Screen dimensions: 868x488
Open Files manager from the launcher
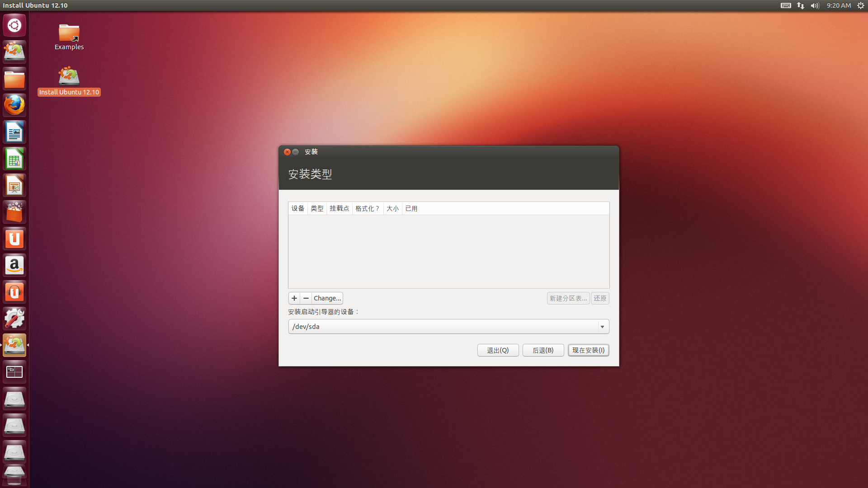(14, 79)
